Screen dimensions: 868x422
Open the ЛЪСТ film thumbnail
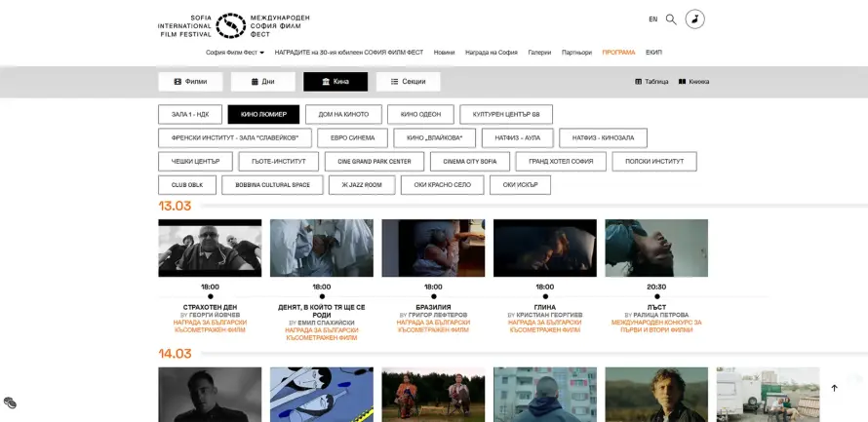click(x=656, y=249)
